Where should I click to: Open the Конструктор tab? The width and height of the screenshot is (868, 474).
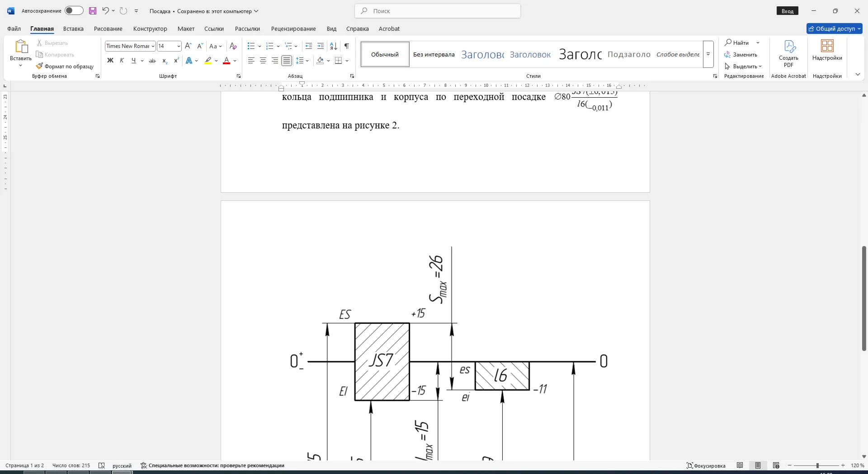(150, 28)
